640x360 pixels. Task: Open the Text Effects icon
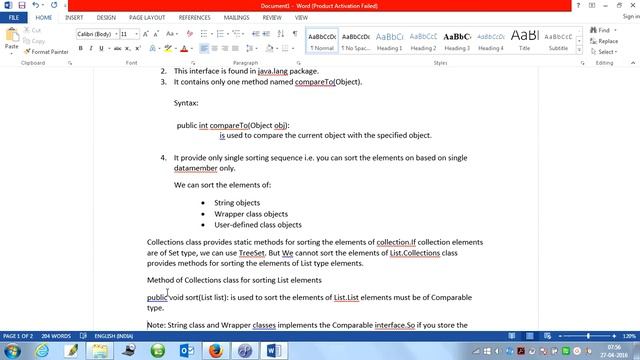[152, 49]
